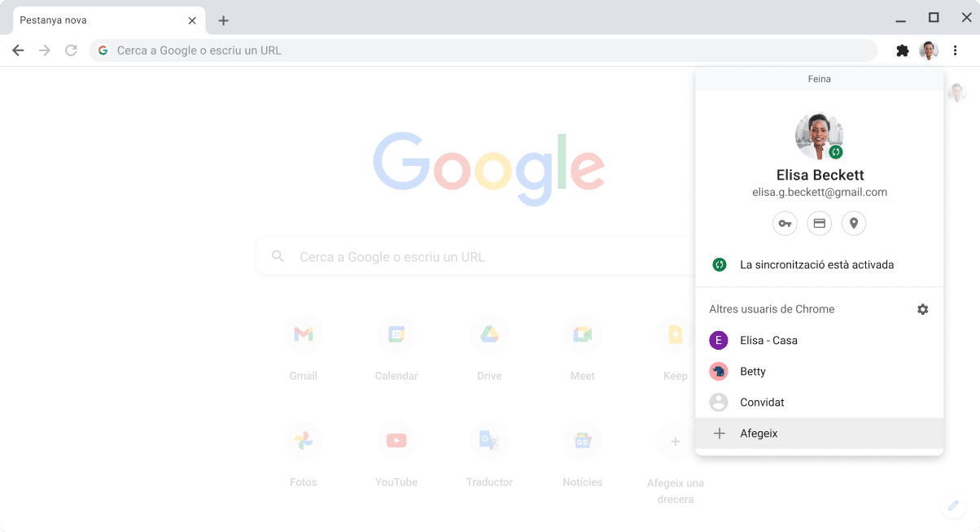Screen dimensions: 980x532
Task: Click the magnifier icon in search box
Action: tap(278, 256)
